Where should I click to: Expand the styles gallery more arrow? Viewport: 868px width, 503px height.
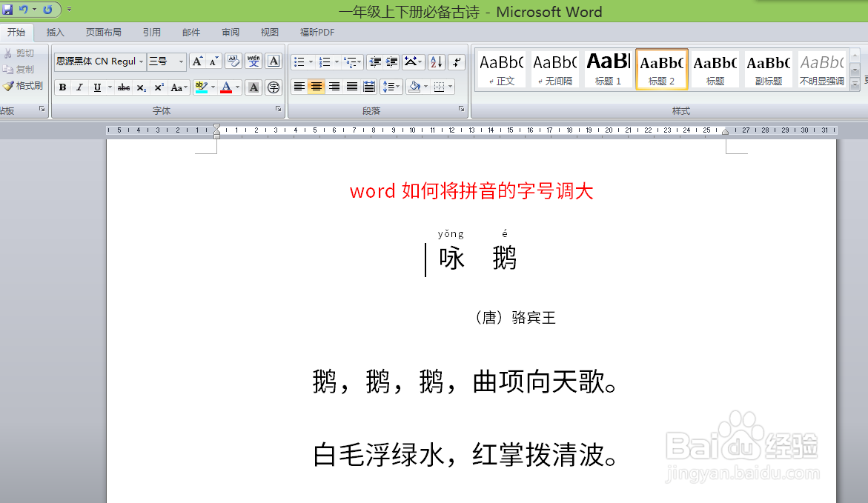855,84
